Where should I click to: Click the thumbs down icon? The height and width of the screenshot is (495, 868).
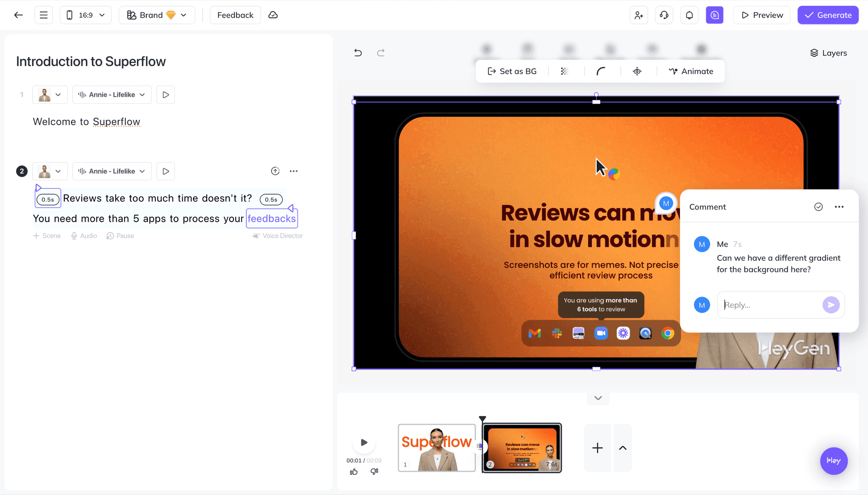tap(374, 472)
